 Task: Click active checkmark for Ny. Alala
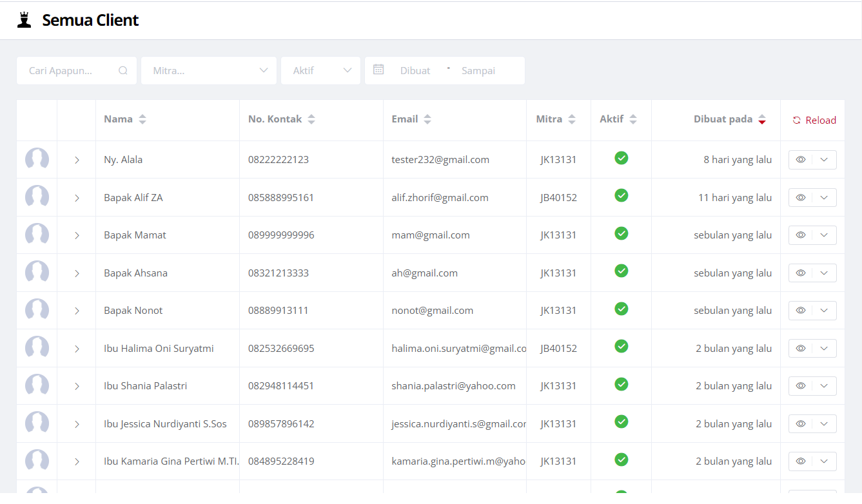coord(622,158)
